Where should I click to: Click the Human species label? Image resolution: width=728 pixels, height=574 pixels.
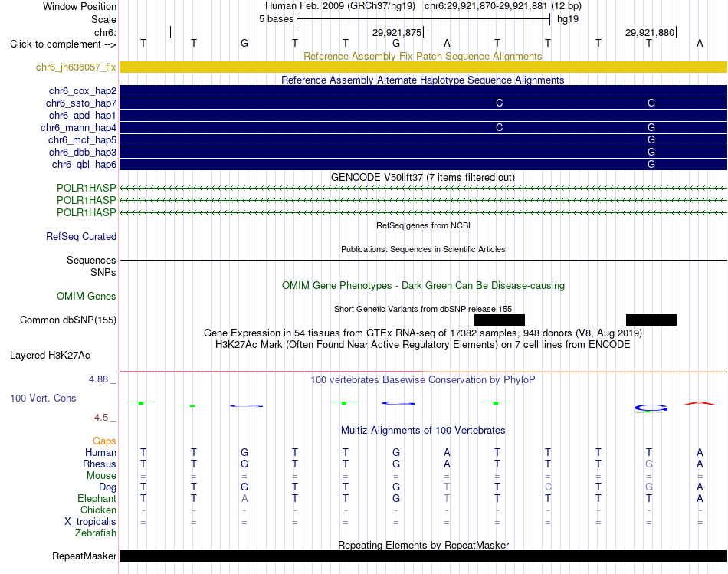[100, 453]
